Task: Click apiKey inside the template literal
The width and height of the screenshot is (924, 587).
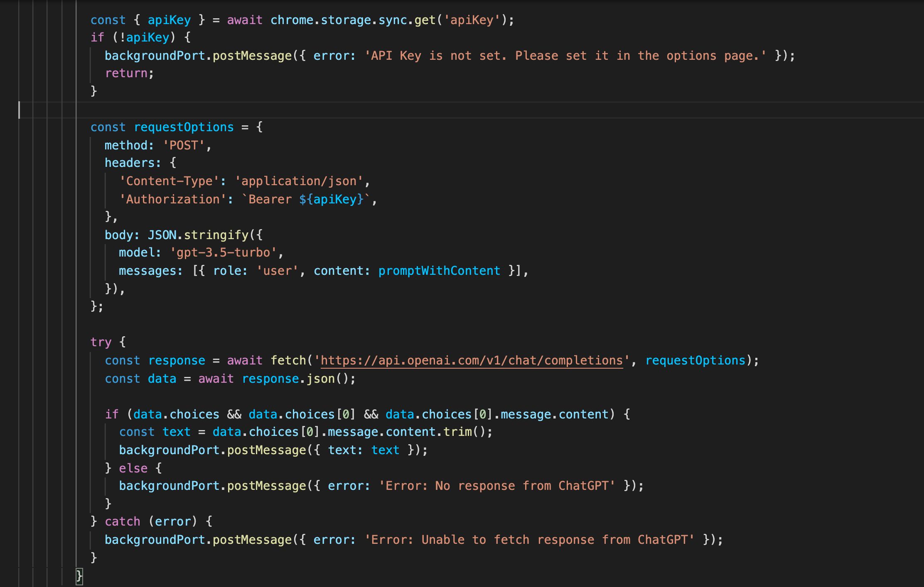Action: click(x=335, y=199)
